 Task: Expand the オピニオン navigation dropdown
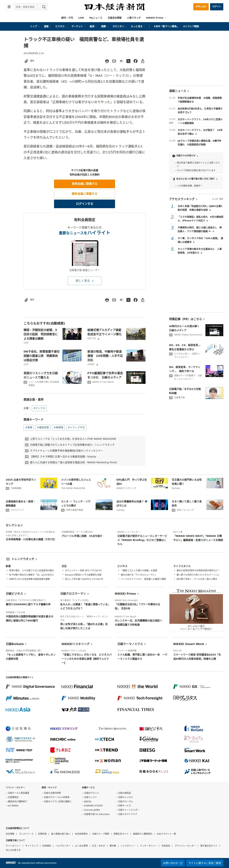tap(119, 26)
